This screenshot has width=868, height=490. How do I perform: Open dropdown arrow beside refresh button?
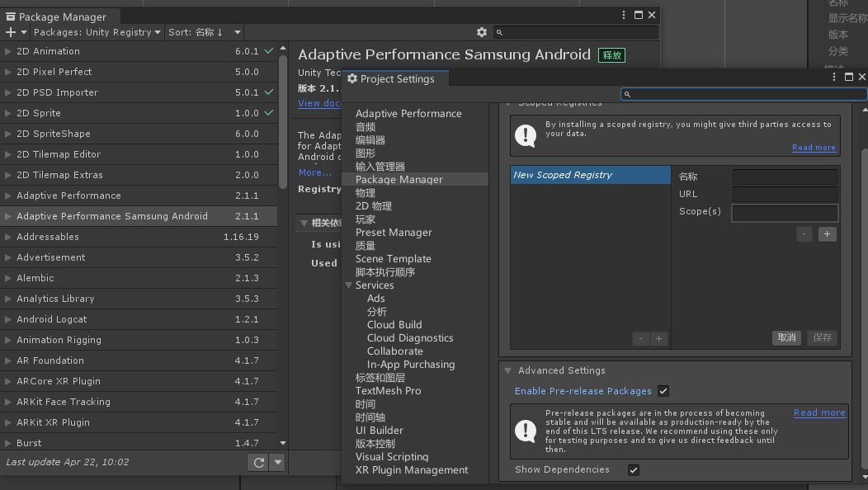[x=277, y=462]
